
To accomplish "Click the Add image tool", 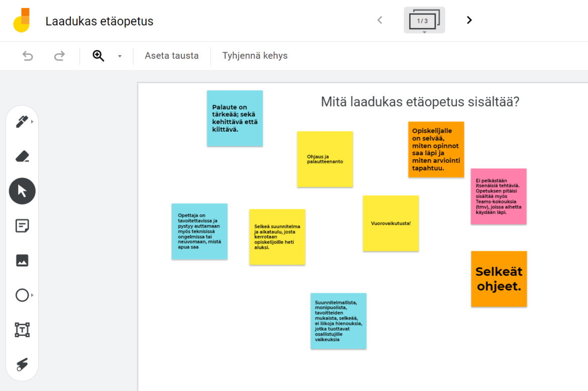I will [x=22, y=260].
